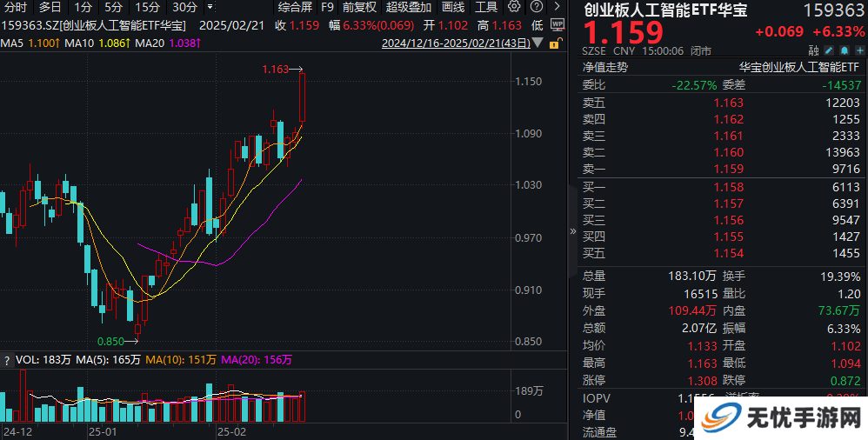Click the 卖一 1.159 order row
Image resolution: width=868 pixels, height=440 pixels.
click(x=721, y=169)
